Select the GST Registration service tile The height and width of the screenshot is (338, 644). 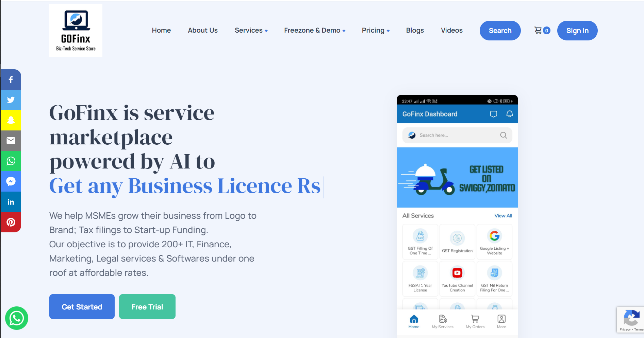click(x=457, y=242)
